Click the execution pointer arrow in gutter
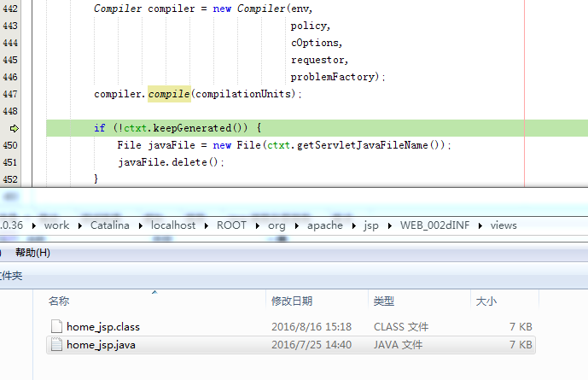Viewport: 588px width, 380px height. coord(15,129)
